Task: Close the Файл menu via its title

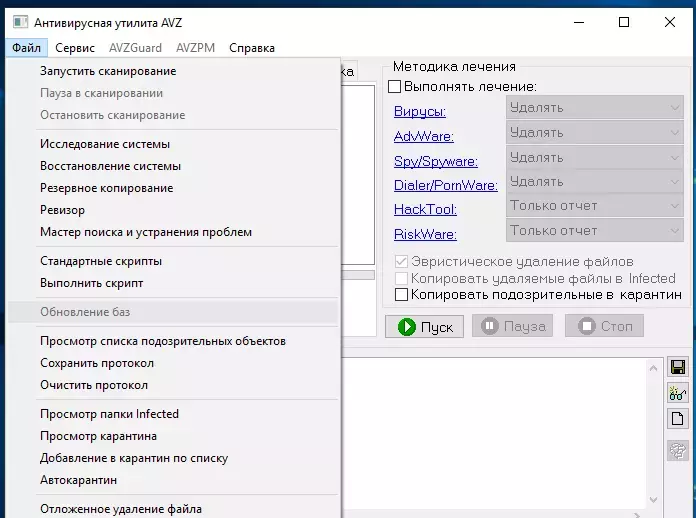Action: pyautogui.click(x=27, y=47)
